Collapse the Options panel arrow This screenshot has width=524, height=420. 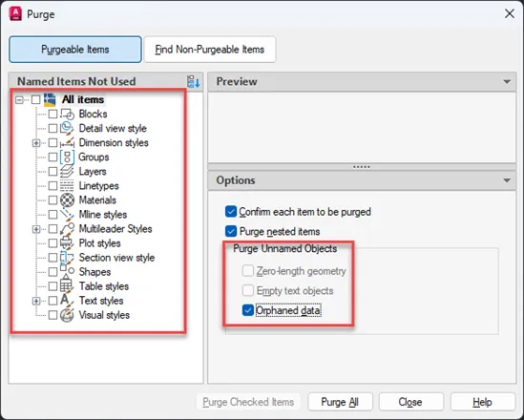507,180
